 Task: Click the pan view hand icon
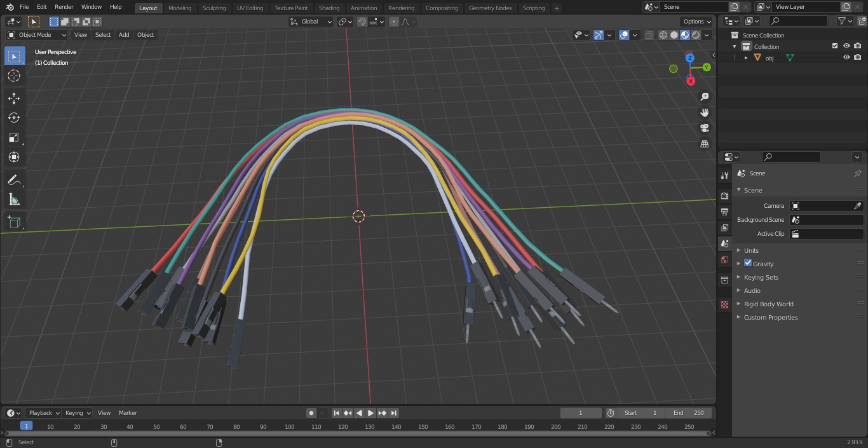tap(704, 112)
